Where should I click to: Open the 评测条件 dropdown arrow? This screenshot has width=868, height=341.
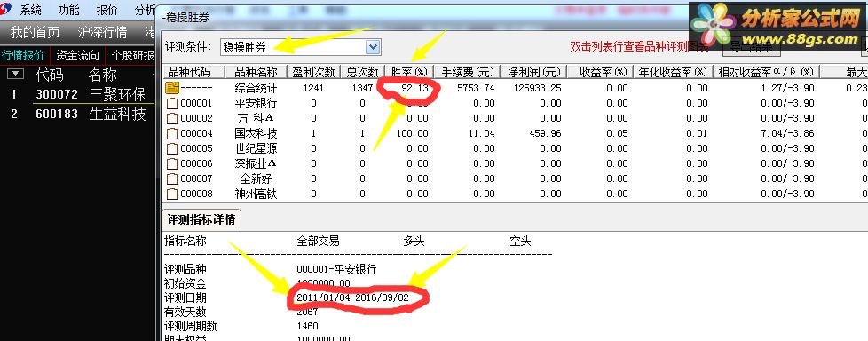[373, 47]
